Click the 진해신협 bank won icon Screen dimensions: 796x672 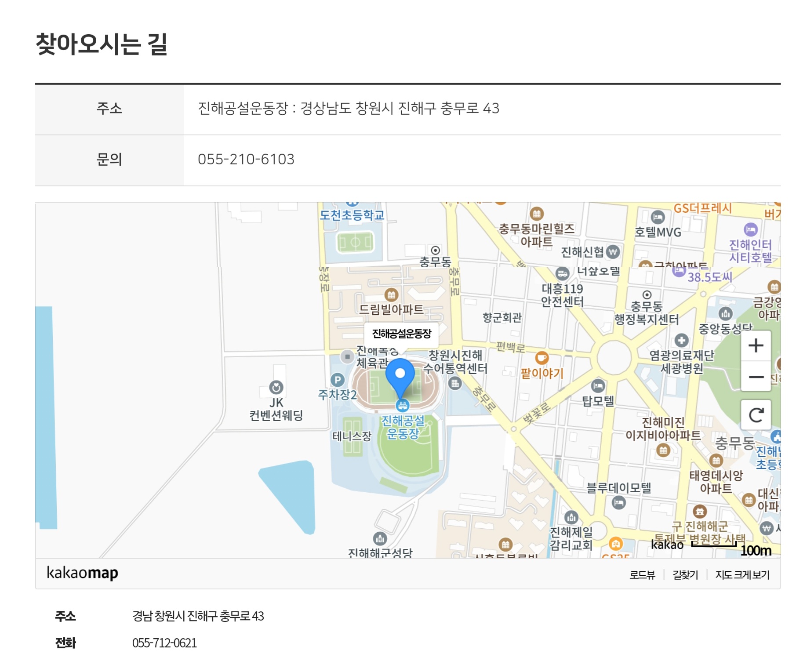613,252
